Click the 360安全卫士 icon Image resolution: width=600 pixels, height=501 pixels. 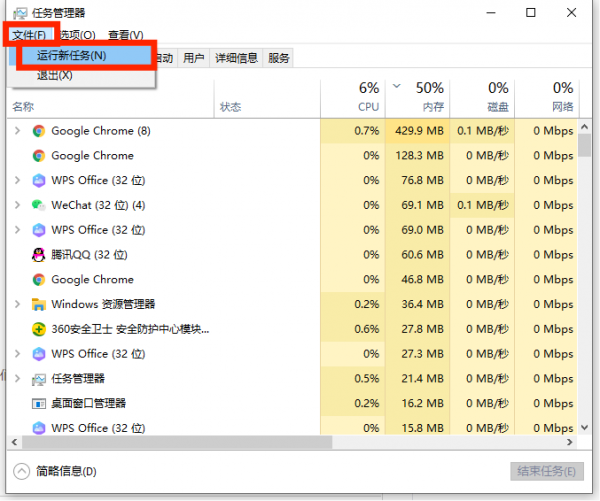coord(39,329)
